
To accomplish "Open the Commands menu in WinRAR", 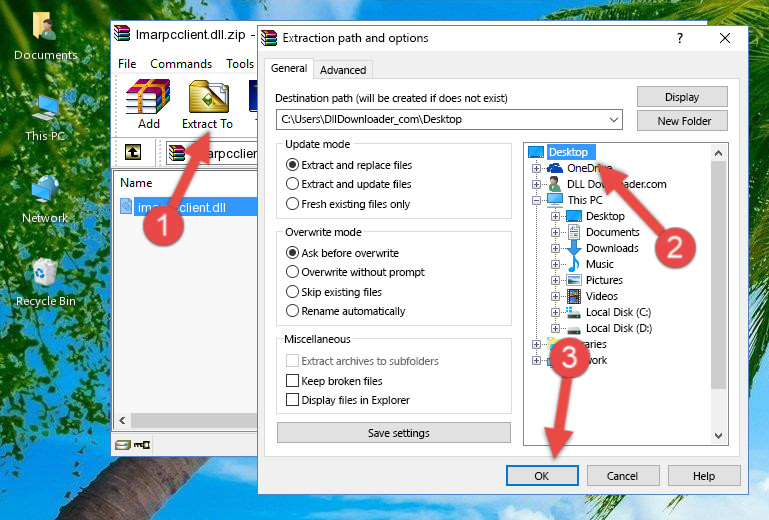I will 181,64.
